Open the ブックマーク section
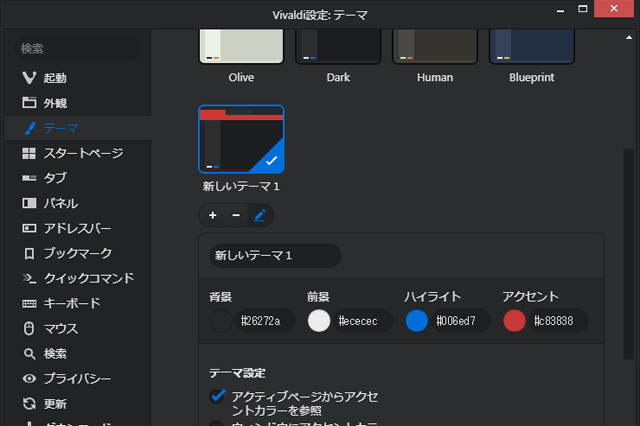This screenshot has width=640, height=426. pyautogui.click(x=78, y=253)
